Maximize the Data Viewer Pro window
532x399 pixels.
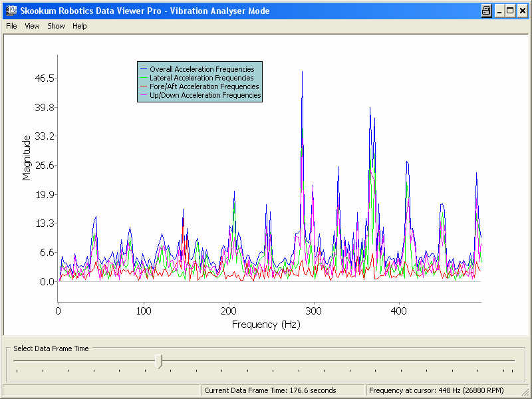[x=510, y=11]
